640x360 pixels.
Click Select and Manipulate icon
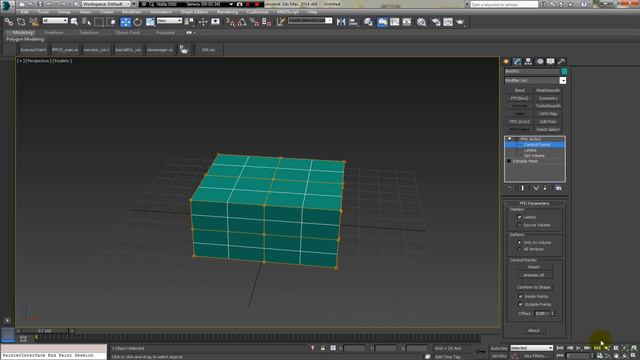203,22
